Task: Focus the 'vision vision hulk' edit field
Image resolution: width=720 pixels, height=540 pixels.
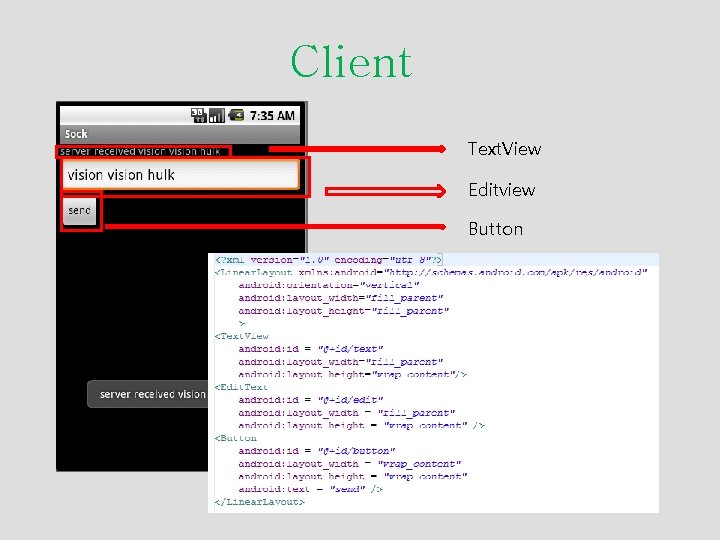Action: coord(181,175)
